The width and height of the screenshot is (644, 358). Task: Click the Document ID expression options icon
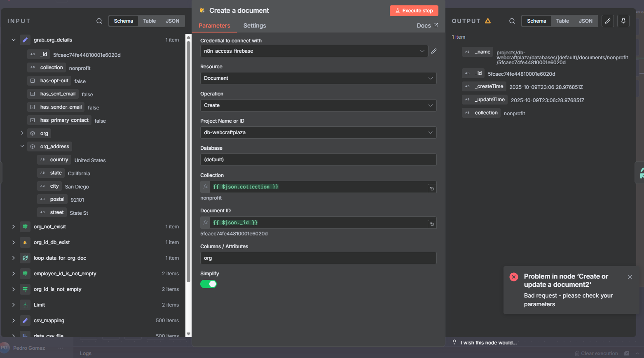pos(432,224)
